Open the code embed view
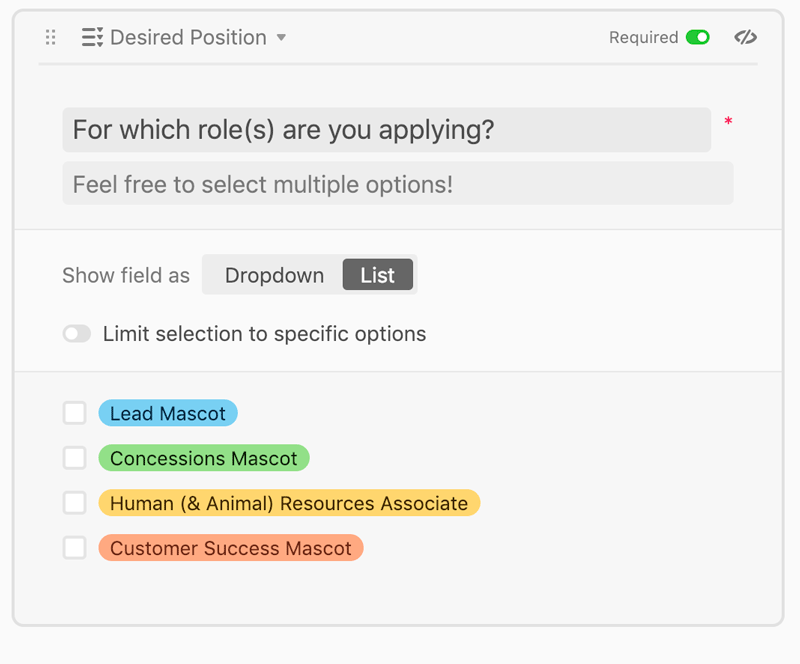Image resolution: width=800 pixels, height=664 pixels. click(744, 37)
